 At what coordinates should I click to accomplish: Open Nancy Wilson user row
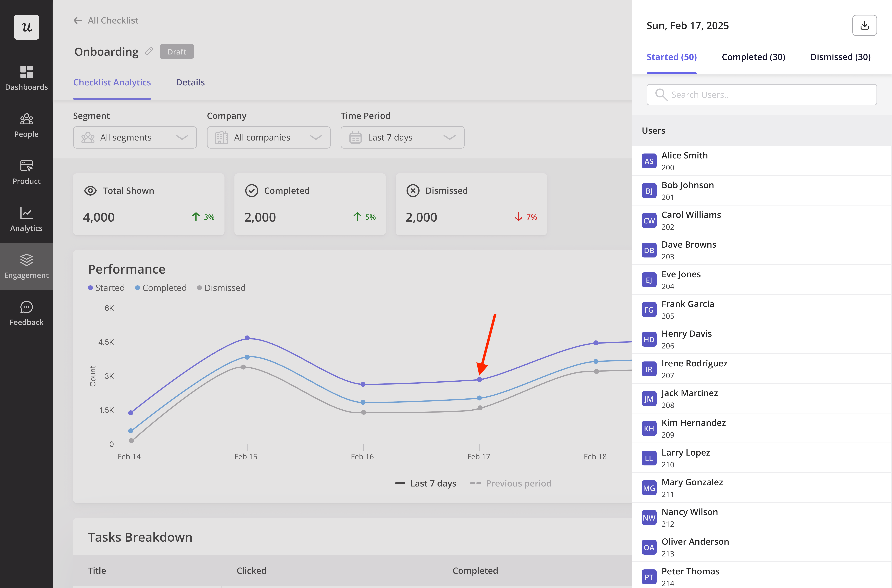point(761,517)
